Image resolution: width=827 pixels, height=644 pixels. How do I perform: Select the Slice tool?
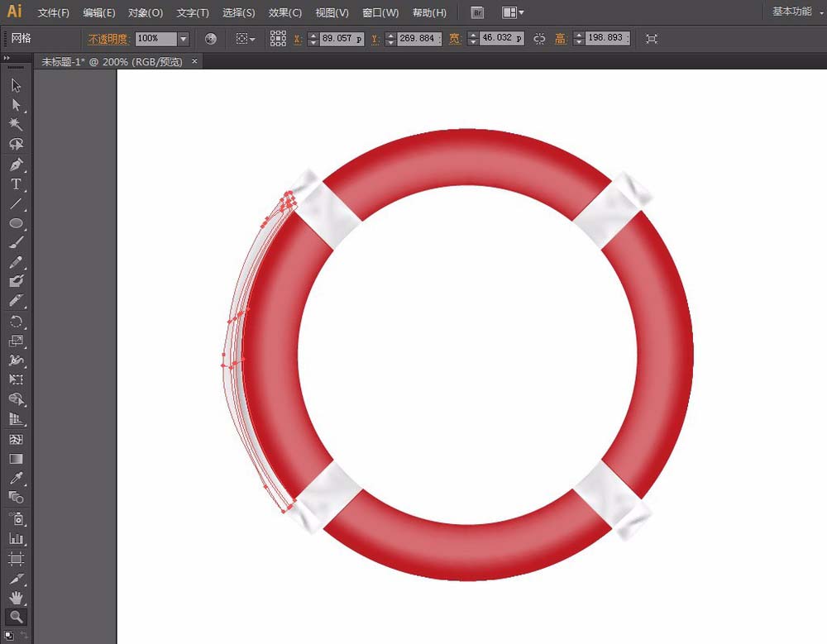coord(16,579)
